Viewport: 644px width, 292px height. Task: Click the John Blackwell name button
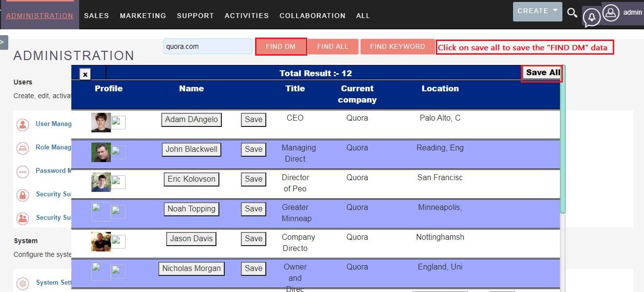pos(192,149)
